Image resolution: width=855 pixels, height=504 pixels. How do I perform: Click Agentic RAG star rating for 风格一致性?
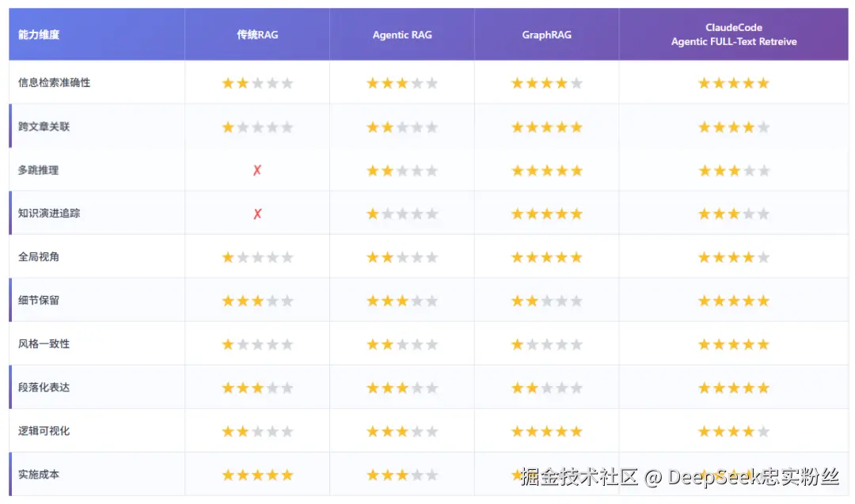[x=402, y=344]
